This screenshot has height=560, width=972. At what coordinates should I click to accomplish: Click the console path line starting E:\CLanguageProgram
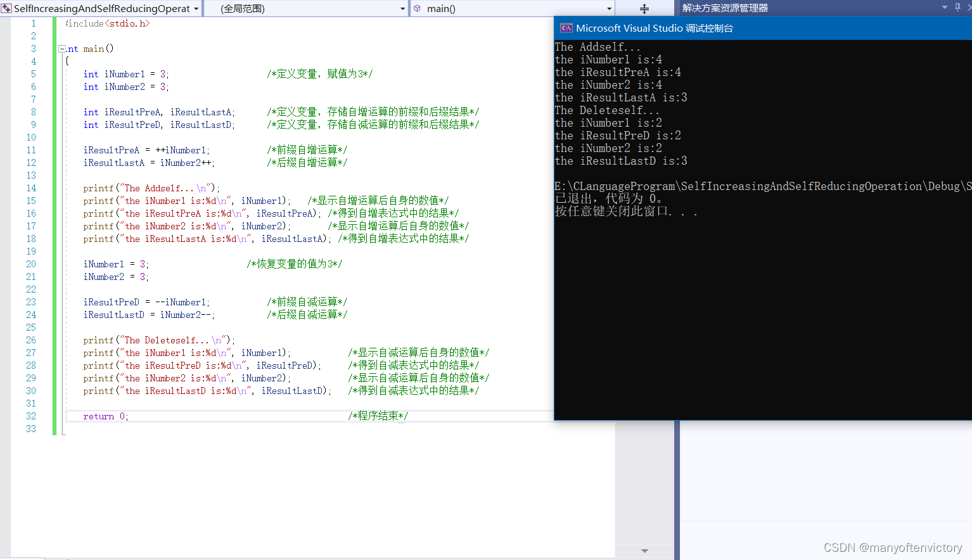point(763,186)
